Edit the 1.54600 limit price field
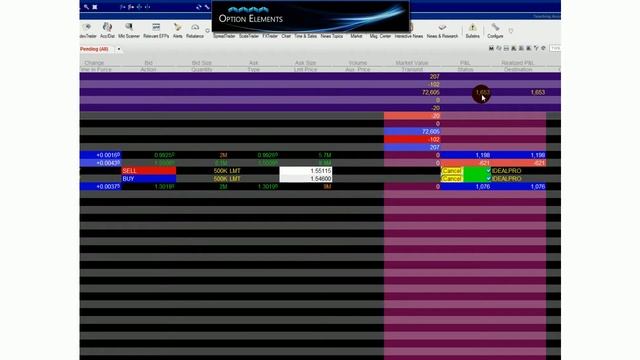Screen dimensions: 640x360 pos(306,178)
